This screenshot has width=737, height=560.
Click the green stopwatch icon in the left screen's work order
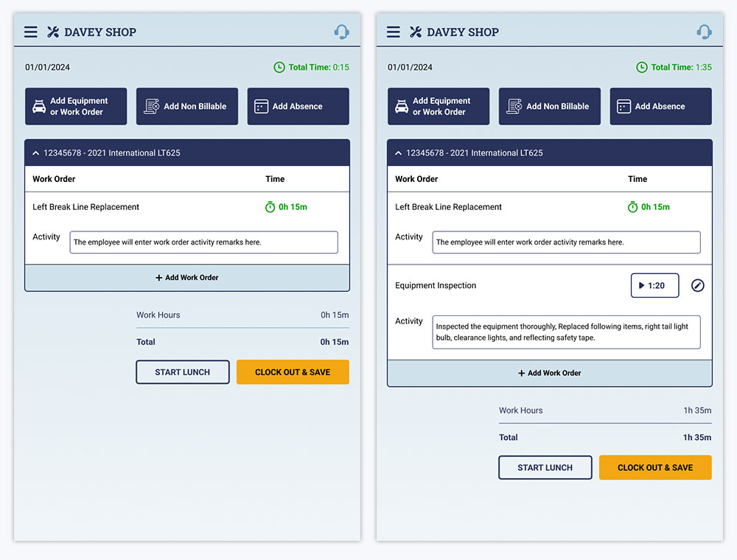click(x=270, y=207)
